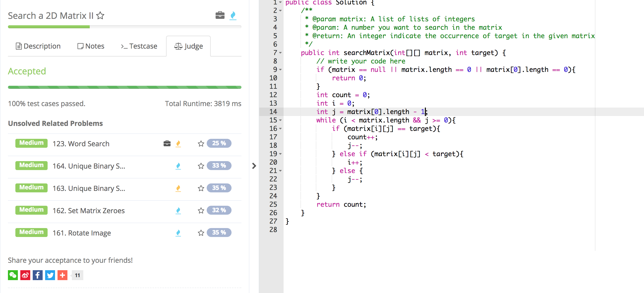Image resolution: width=644 pixels, height=293 pixels.
Task: Switch to the Testcase tab
Action: click(x=139, y=46)
